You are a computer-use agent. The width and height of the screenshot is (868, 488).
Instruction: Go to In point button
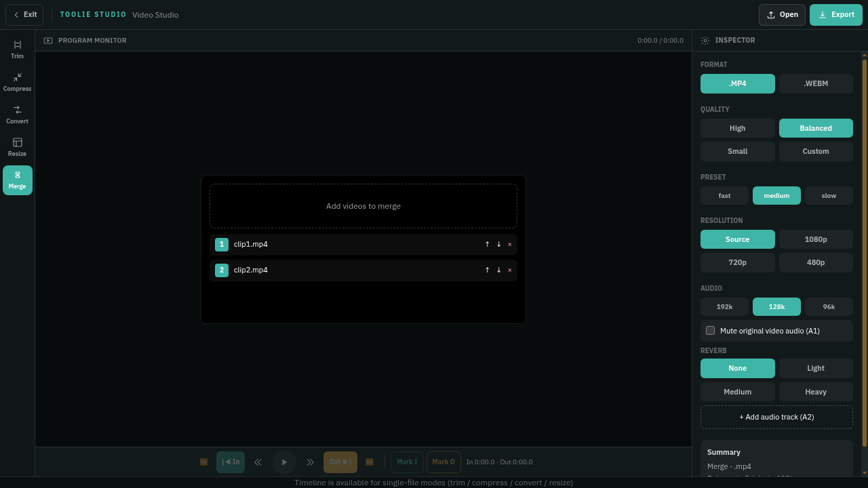[231, 462]
